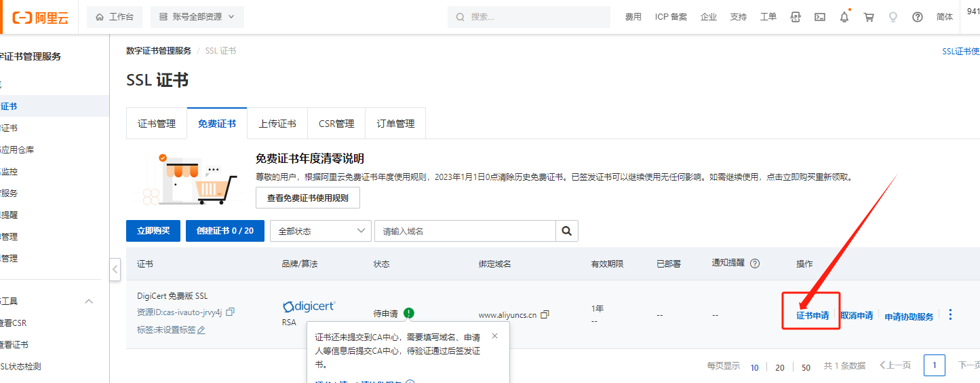980x383 pixels.
Task: Switch language via 简体 menu
Action: 945,17
